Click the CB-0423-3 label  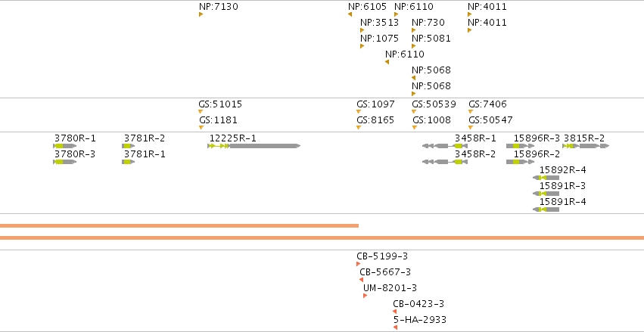(x=418, y=304)
